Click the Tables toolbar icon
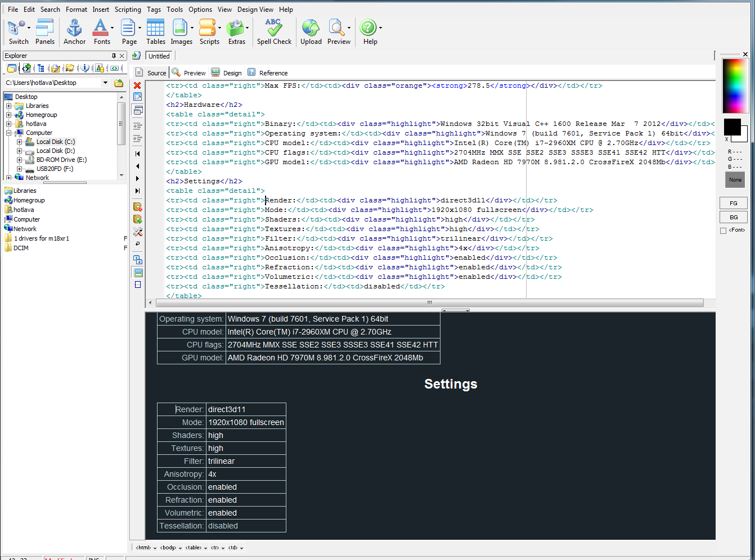Image resolution: width=755 pixels, height=560 pixels. pos(156,32)
